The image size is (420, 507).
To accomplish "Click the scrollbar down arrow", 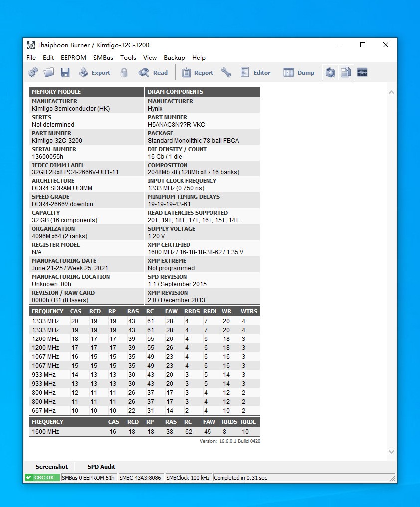I will point(391,451).
